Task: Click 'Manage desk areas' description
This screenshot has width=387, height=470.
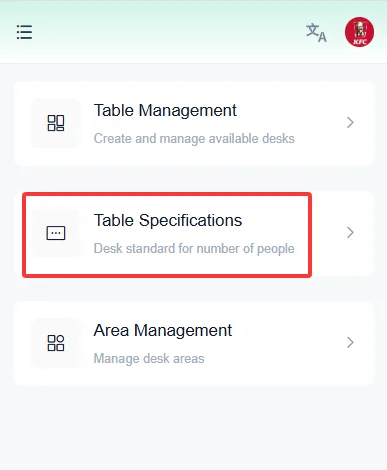Action: click(149, 359)
